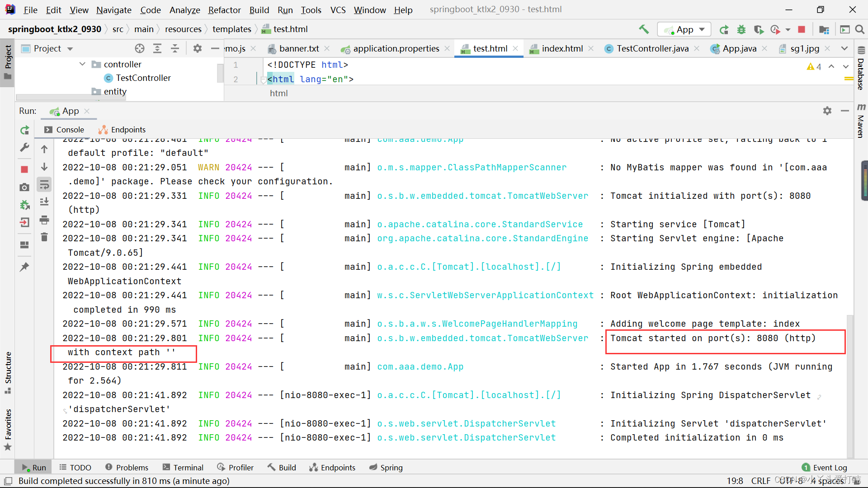The height and width of the screenshot is (488, 868).
Task: Click the Dump Threads camera icon
Action: tap(24, 187)
